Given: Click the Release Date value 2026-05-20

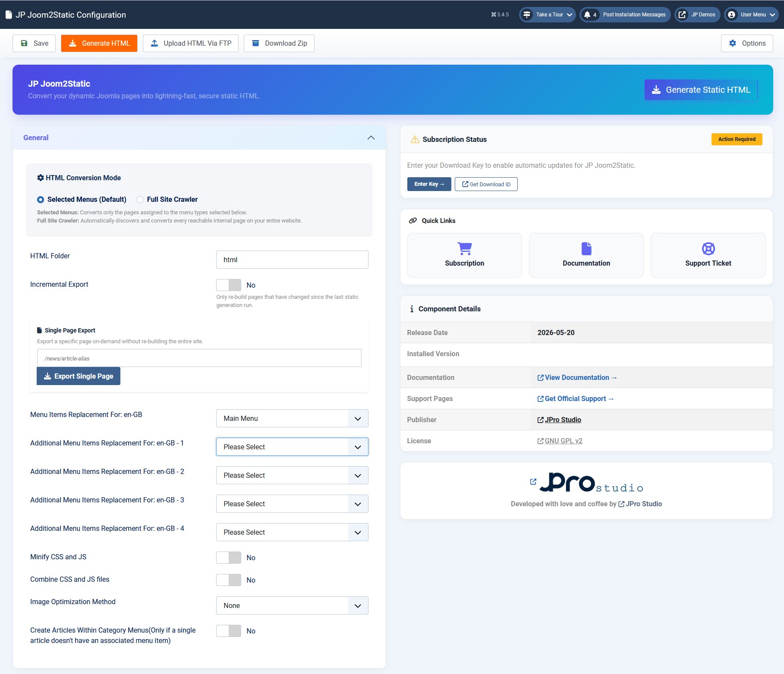Looking at the screenshot, I should 556,332.
